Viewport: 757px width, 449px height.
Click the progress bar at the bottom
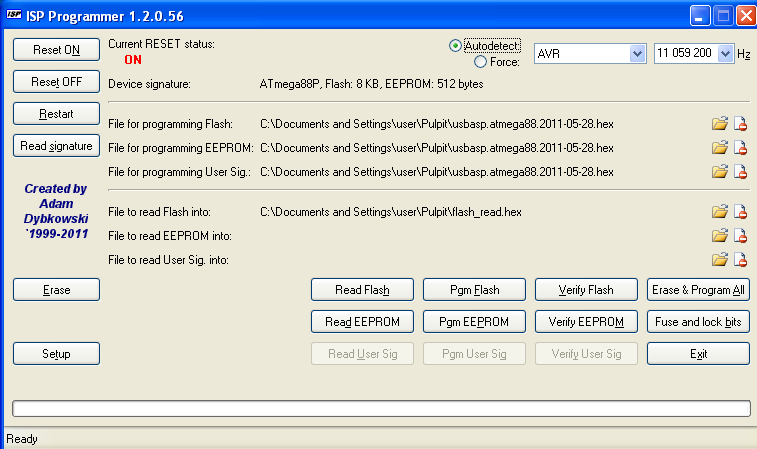coord(381,408)
